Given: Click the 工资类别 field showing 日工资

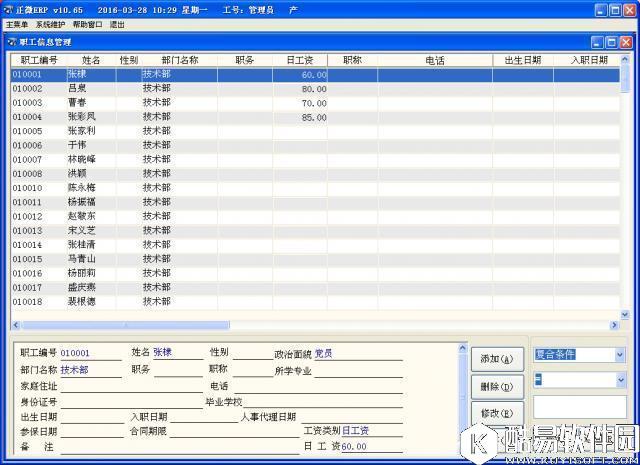Looking at the screenshot, I should pos(372,430).
